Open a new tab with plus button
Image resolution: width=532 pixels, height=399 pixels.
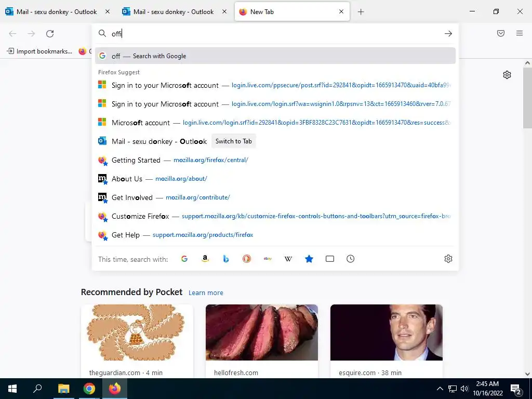[361, 12]
